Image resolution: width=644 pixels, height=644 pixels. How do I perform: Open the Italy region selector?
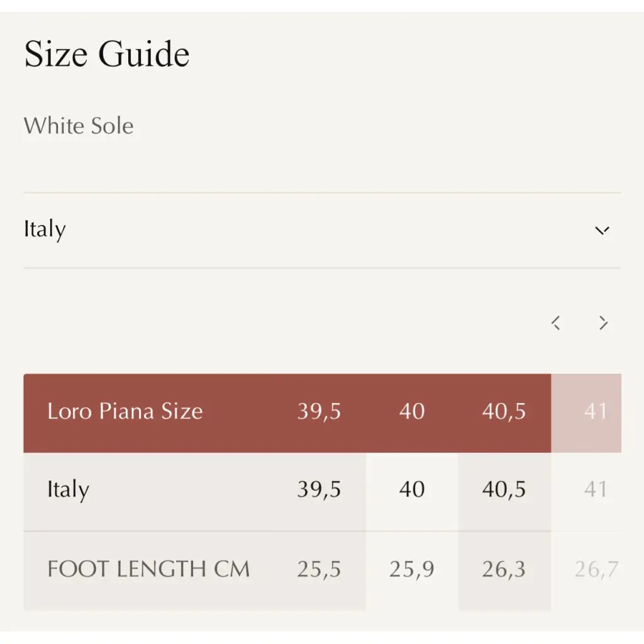coord(322,230)
